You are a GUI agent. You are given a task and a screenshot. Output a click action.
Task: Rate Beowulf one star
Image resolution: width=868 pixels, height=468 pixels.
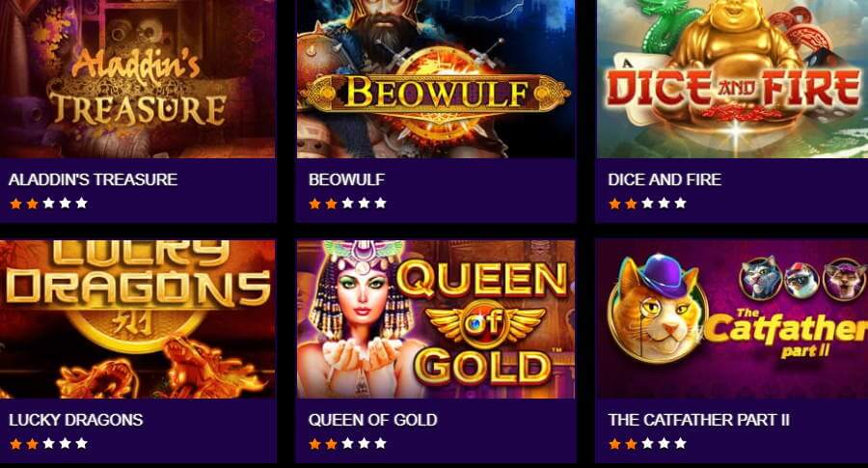pyautogui.click(x=315, y=204)
